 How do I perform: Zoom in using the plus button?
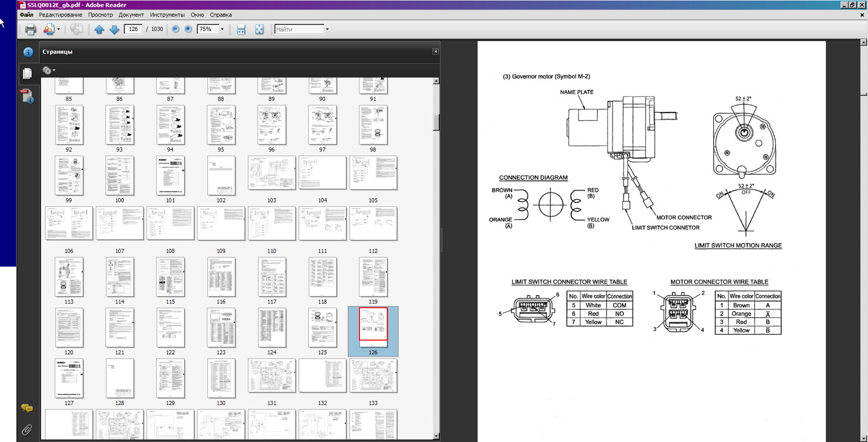click(x=188, y=29)
